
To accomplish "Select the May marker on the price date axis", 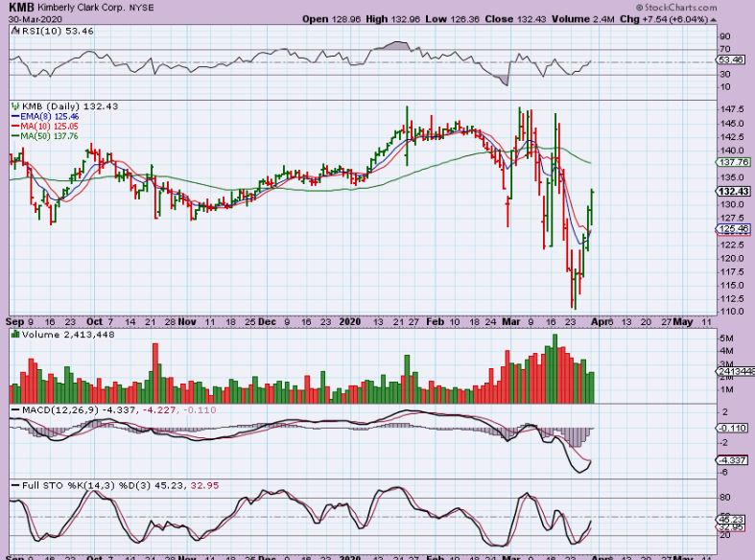I will click(x=683, y=322).
